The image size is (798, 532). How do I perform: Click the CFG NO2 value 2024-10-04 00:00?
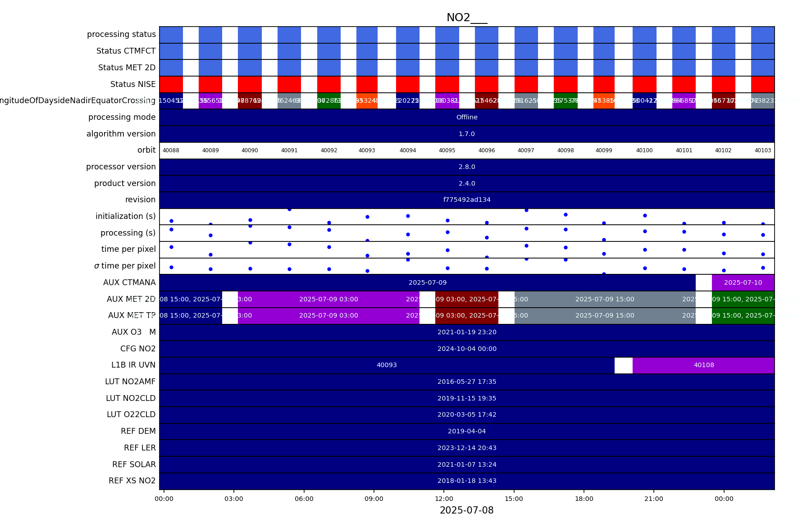466,349
